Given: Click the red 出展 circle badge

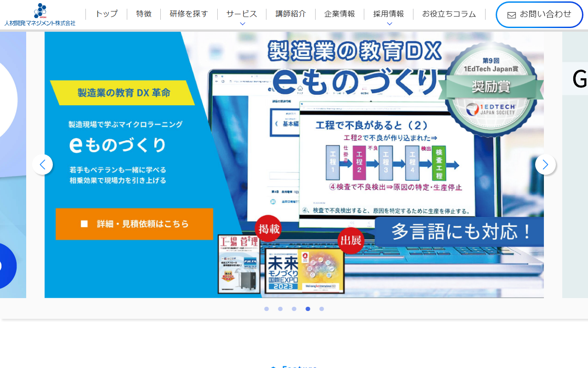Looking at the screenshot, I should click(x=351, y=241).
